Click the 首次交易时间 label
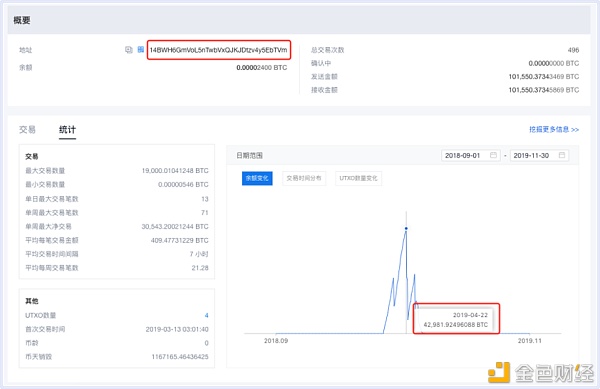Image resolution: width=600 pixels, height=389 pixels. tap(45, 329)
